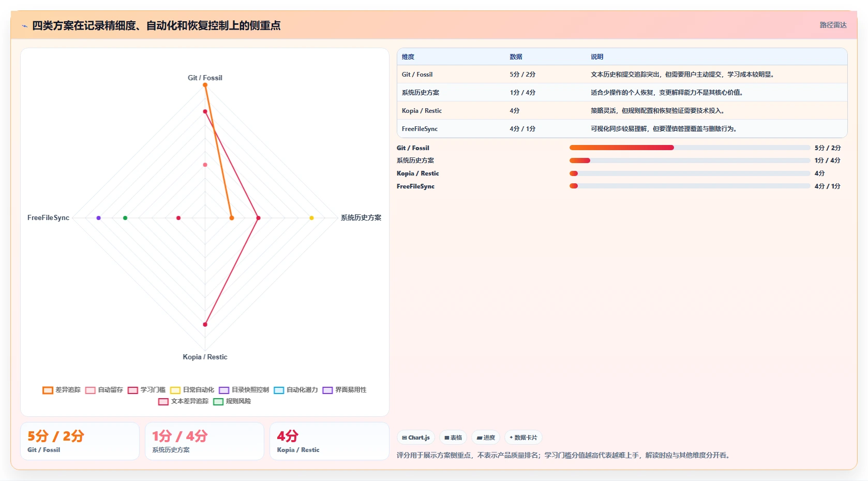
Task: Select the FreeFileSync table row name
Action: click(x=420, y=129)
